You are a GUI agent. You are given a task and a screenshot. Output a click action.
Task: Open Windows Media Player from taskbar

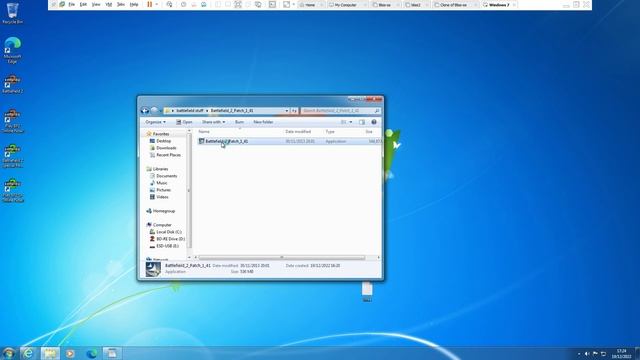(70, 353)
